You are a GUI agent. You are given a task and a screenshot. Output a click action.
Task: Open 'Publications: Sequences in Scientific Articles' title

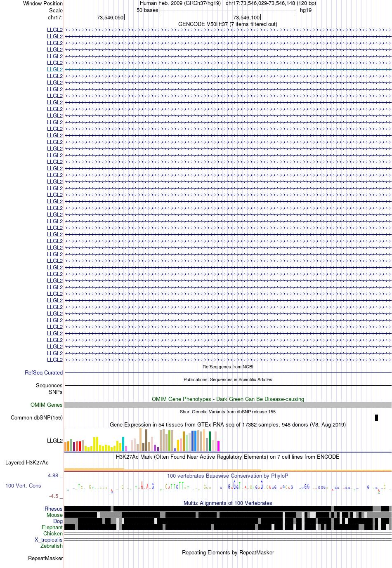[228, 379]
